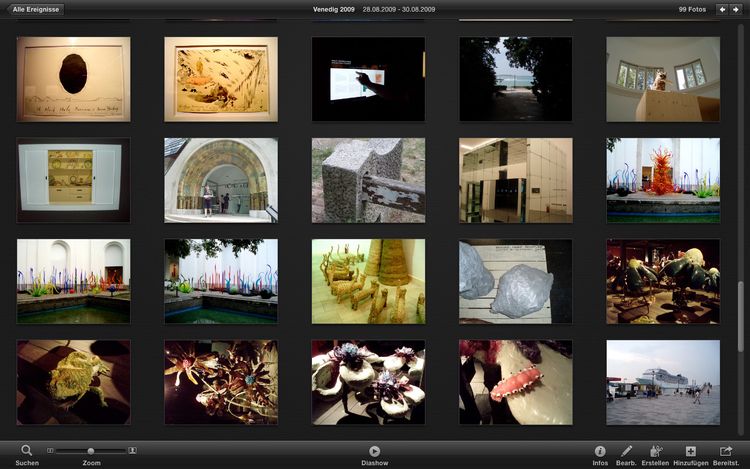Viewport: 750px width, 469px height.
Task: Go to the next event arrow
Action: click(735, 9)
